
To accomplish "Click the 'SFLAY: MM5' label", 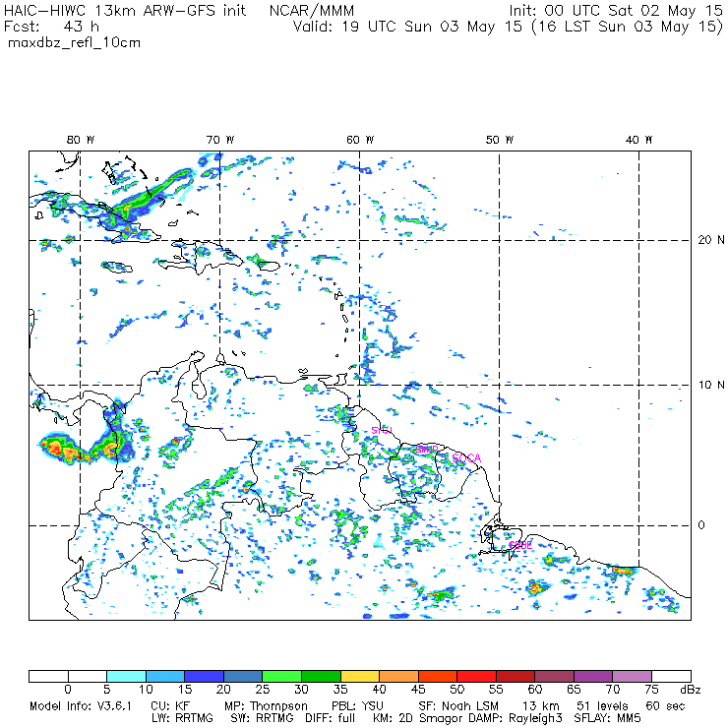I will pyautogui.click(x=607, y=718).
